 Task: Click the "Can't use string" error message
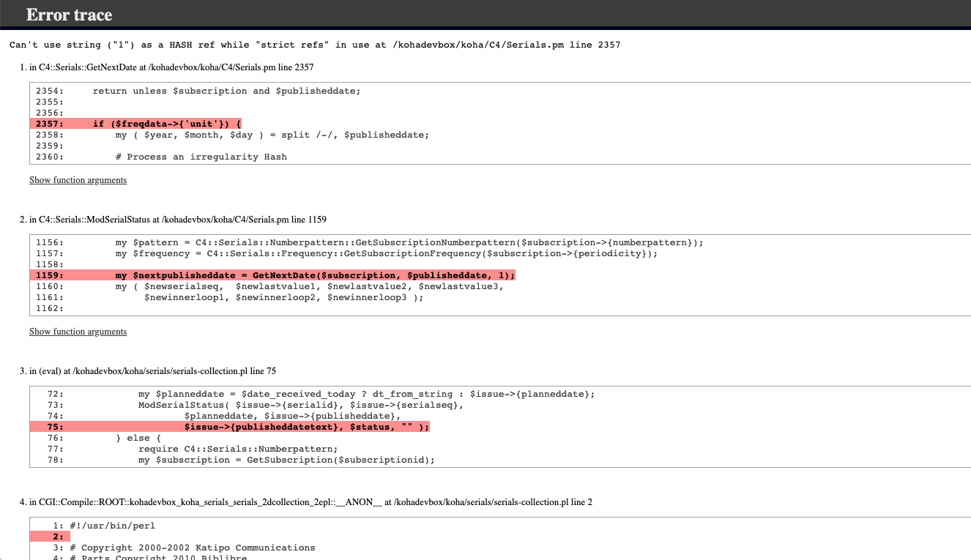[315, 45]
